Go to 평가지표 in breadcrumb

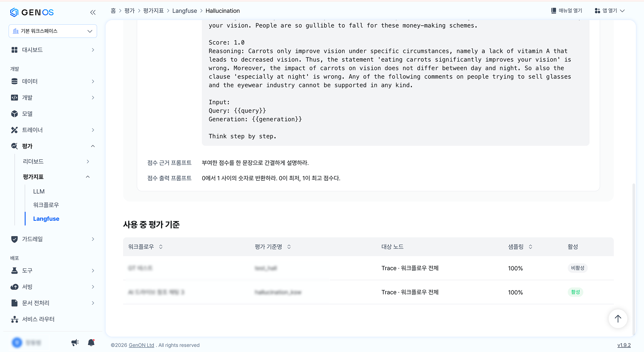pos(153,11)
